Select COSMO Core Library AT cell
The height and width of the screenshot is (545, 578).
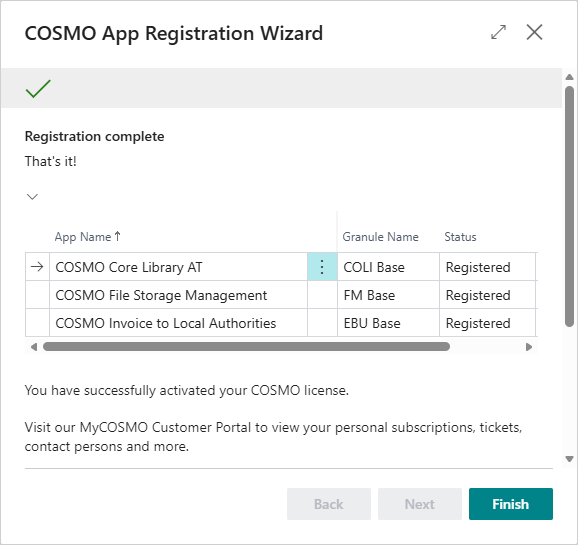click(178, 267)
